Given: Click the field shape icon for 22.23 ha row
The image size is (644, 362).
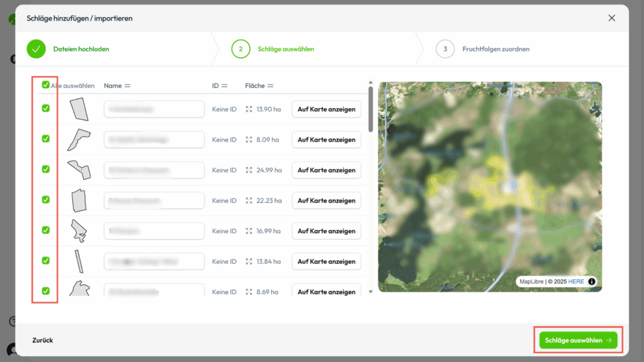Looking at the screenshot, I should coord(79,200).
